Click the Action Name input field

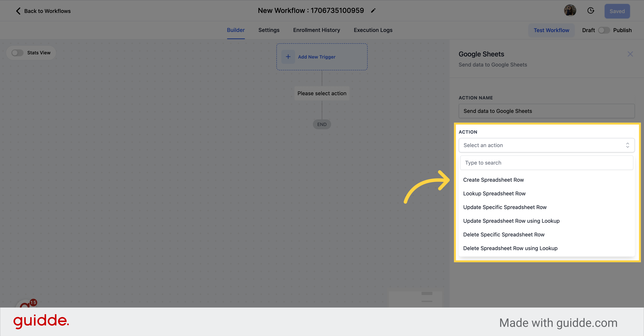(546, 111)
